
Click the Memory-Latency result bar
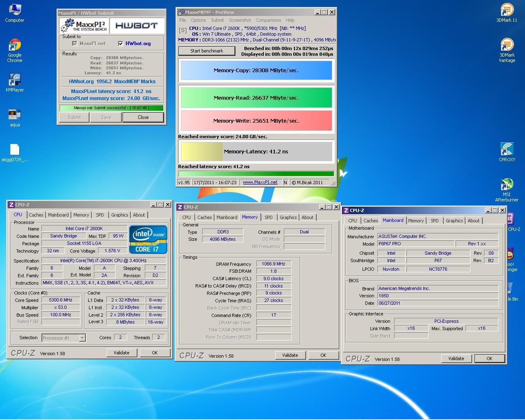click(256, 151)
